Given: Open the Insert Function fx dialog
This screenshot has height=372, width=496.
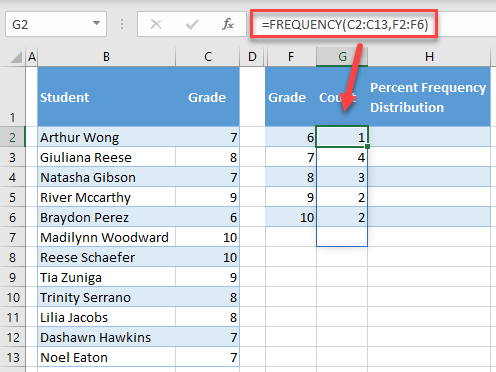Looking at the screenshot, I should tap(228, 24).
